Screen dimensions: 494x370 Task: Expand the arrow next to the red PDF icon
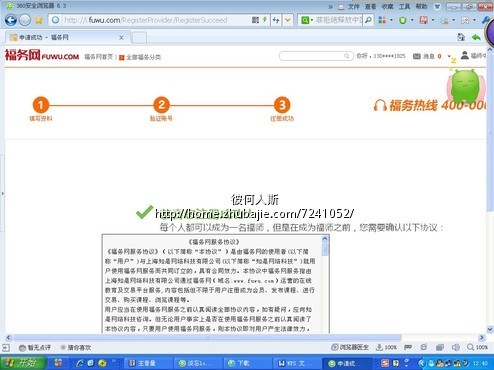[433, 20]
